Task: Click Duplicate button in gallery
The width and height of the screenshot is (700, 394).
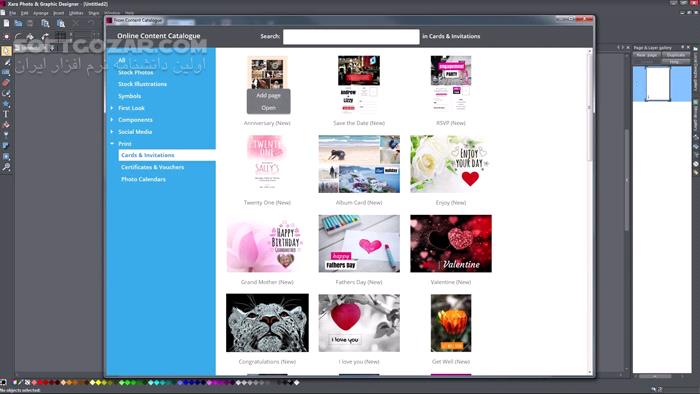Action: tap(676, 55)
